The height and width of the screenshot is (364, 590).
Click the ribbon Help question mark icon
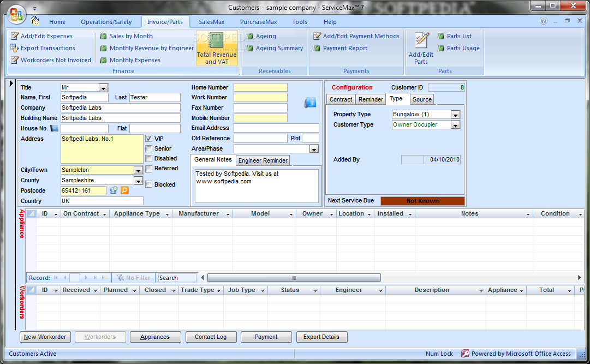pos(544,21)
